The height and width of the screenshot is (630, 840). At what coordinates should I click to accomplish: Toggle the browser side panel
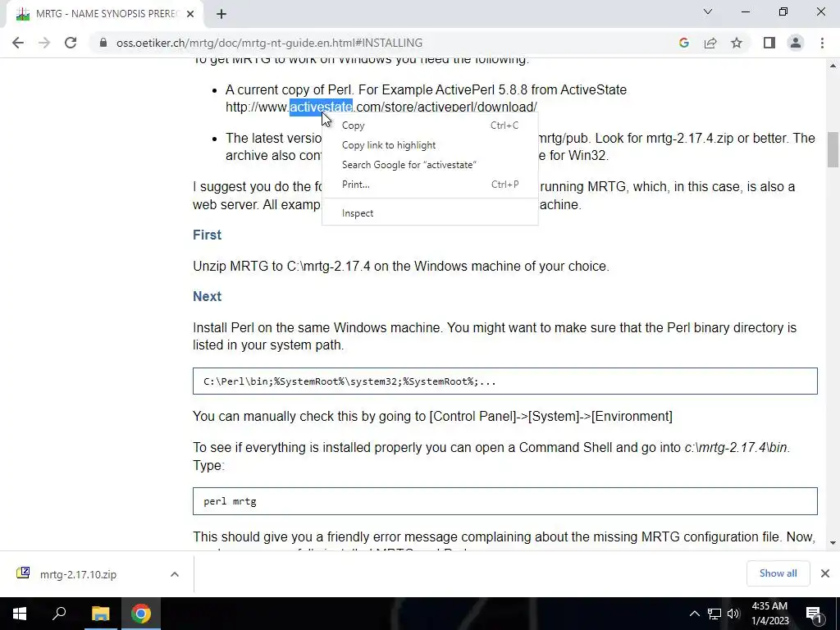(x=769, y=43)
